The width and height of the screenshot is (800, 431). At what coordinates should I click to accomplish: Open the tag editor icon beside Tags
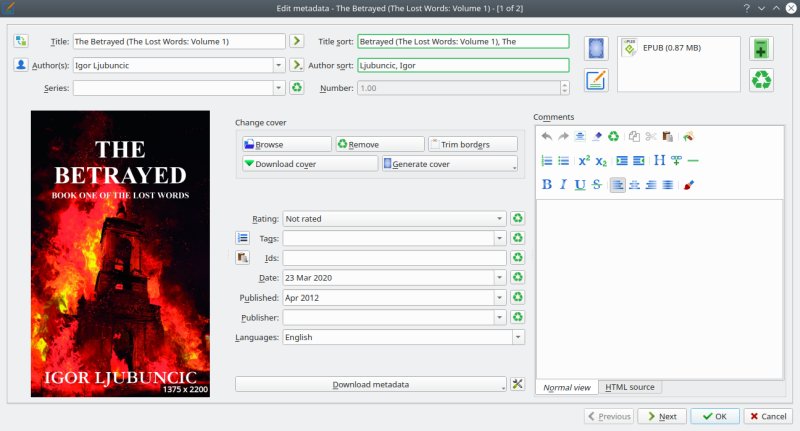(x=243, y=238)
